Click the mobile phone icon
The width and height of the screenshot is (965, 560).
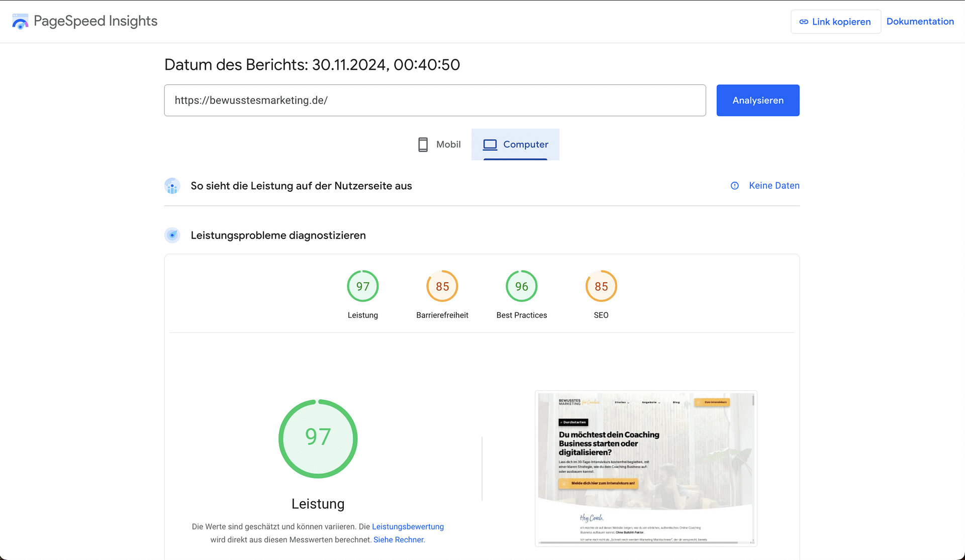[x=423, y=145]
